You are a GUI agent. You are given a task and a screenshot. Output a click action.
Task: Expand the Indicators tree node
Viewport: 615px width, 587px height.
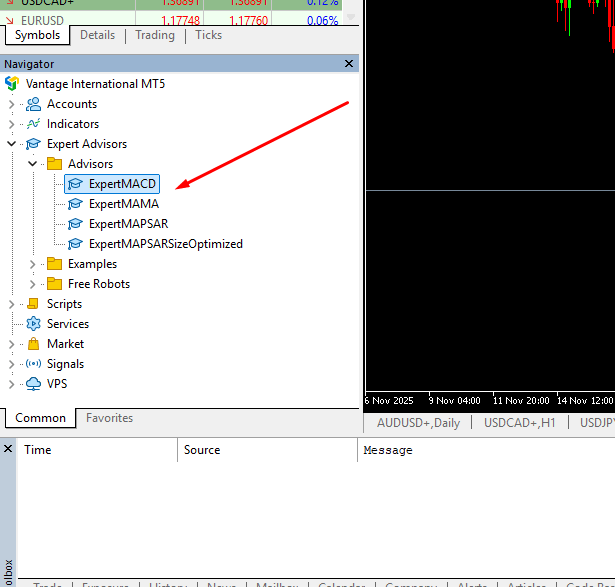pos(11,124)
